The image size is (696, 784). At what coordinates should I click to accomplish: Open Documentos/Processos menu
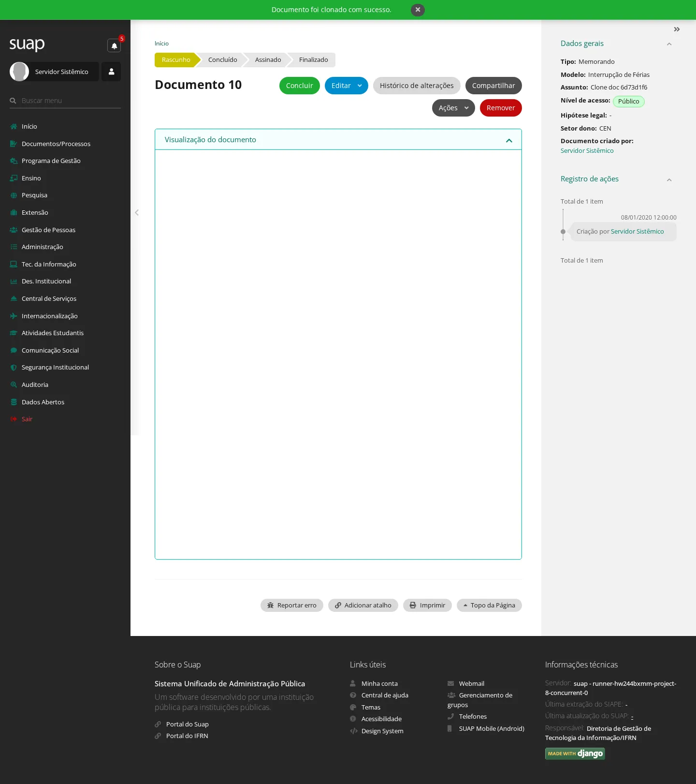coord(56,144)
